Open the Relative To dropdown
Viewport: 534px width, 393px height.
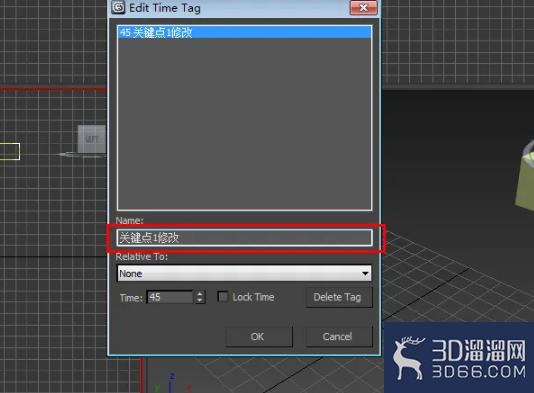244,273
